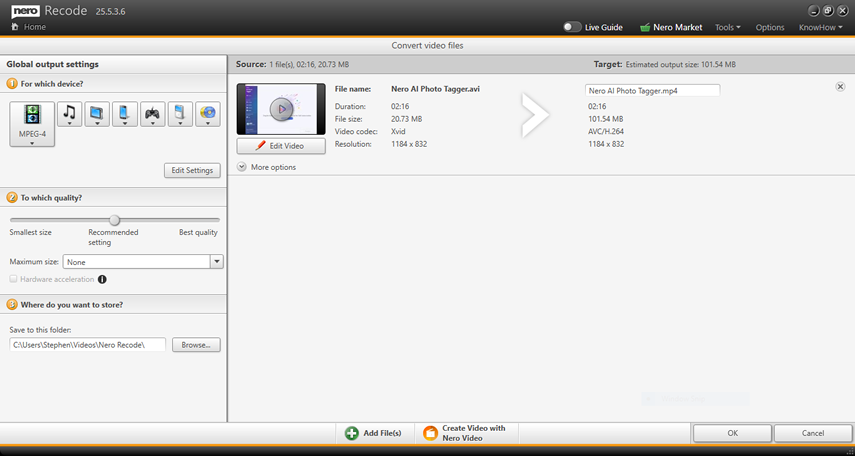Open the KnowHow menu
The width and height of the screenshot is (855, 456).
coord(821,27)
